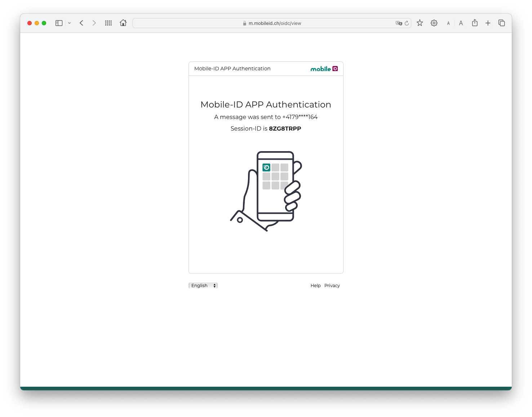Bookmark this page with the star icon
The height and width of the screenshot is (417, 532).
[420, 23]
